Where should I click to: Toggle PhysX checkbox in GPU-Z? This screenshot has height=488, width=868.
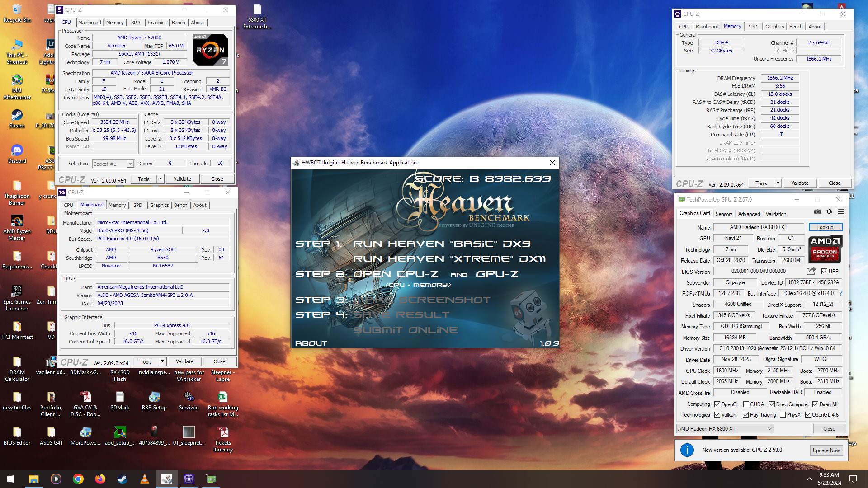pyautogui.click(x=783, y=415)
